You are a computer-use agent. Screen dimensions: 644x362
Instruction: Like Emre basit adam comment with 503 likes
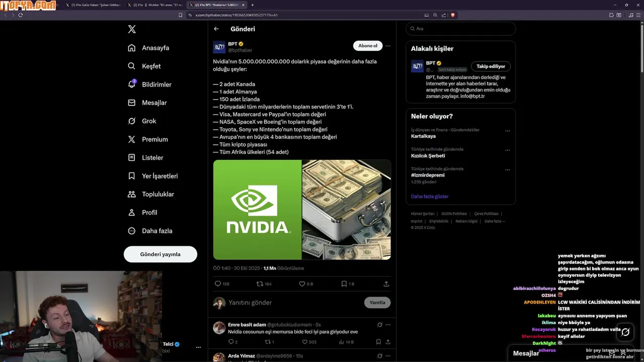(309, 342)
